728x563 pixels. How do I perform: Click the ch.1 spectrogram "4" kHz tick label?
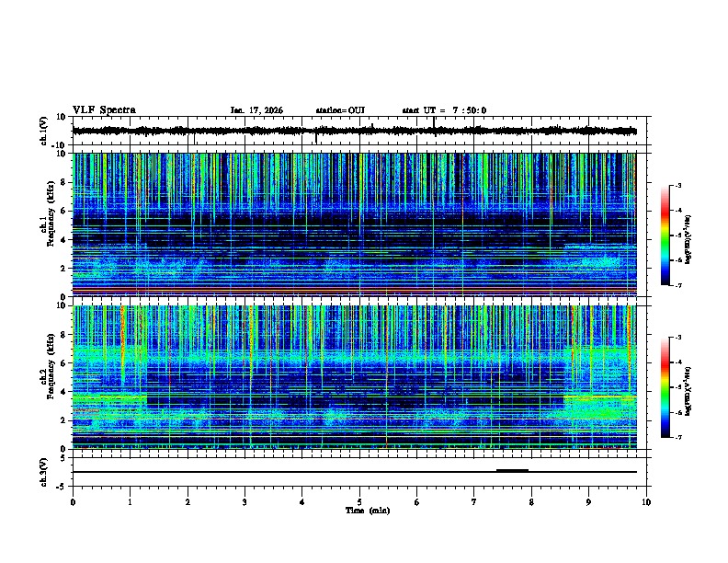[x=63, y=240]
